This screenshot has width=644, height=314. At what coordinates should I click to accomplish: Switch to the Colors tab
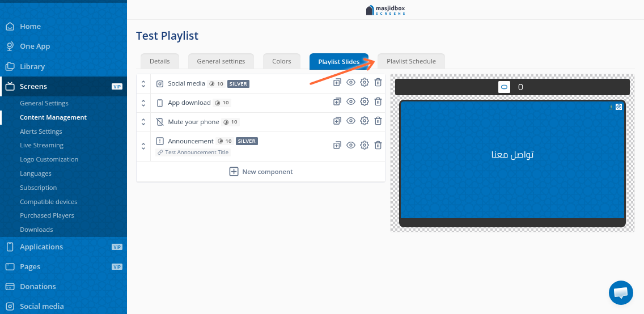click(x=282, y=61)
